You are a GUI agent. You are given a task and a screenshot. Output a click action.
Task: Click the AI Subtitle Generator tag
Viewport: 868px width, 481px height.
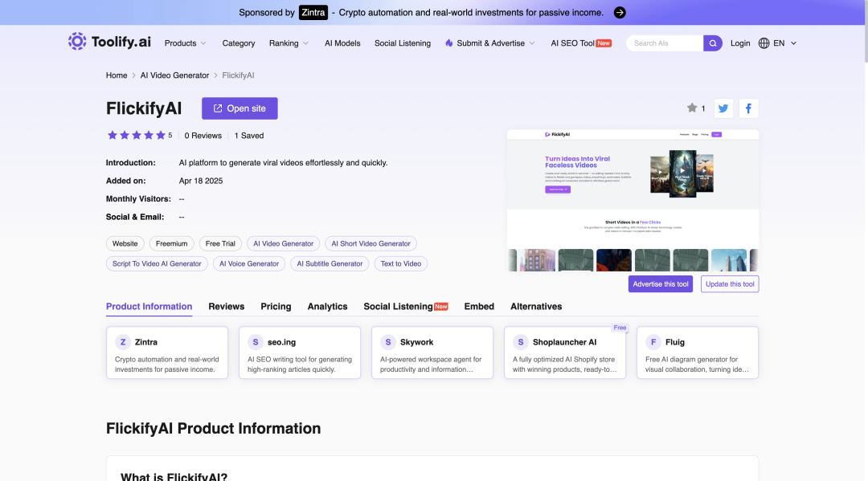coord(330,263)
